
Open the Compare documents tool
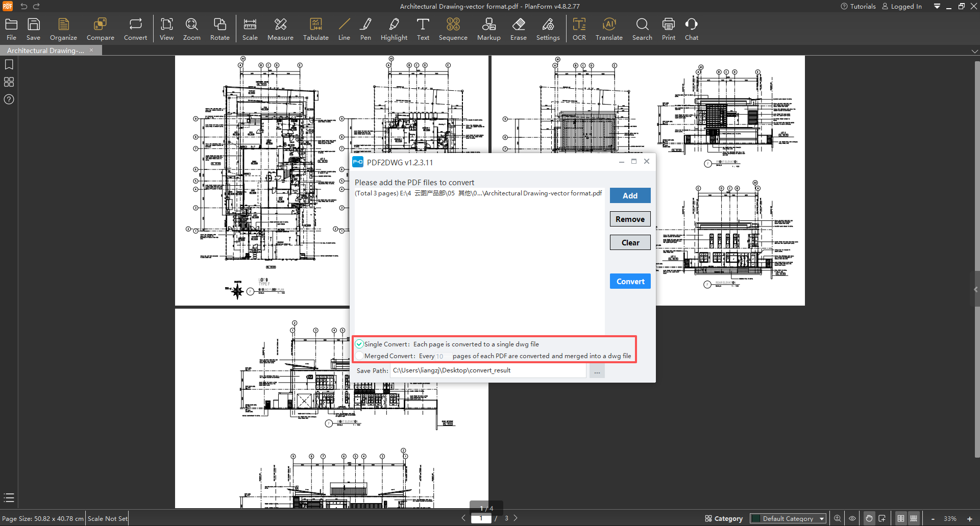pos(101,29)
